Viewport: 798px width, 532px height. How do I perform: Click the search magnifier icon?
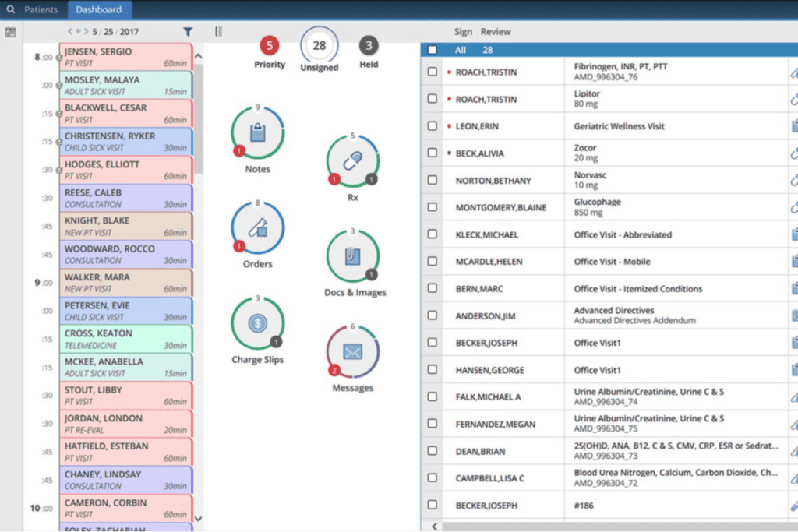[10, 10]
